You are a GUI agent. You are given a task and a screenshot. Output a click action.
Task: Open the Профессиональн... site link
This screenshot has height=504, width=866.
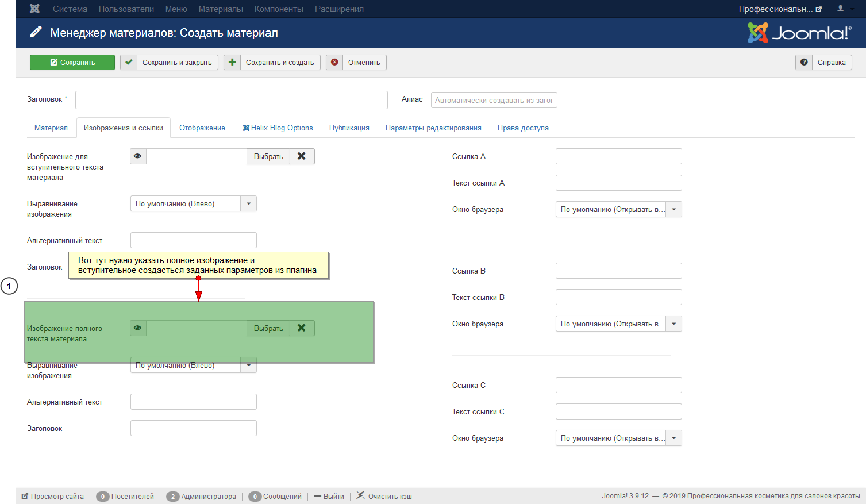coord(780,9)
